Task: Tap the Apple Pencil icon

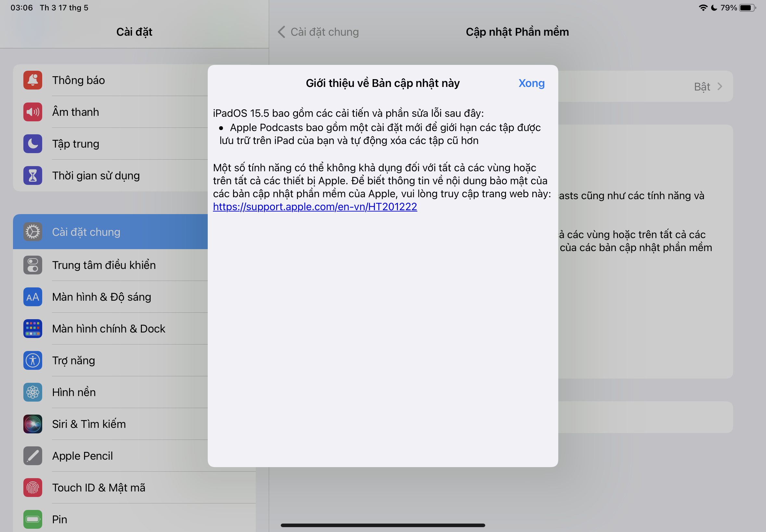Action: (x=33, y=456)
